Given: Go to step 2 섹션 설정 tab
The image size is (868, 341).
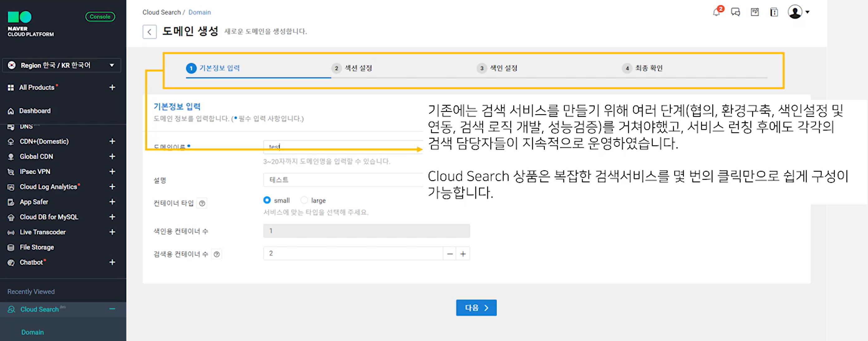Looking at the screenshot, I should point(358,68).
